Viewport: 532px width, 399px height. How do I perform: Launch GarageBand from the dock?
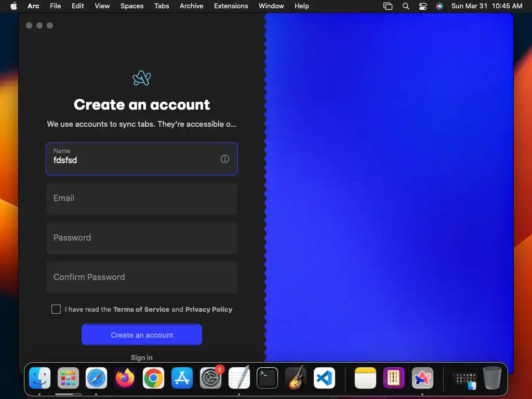[296, 378]
